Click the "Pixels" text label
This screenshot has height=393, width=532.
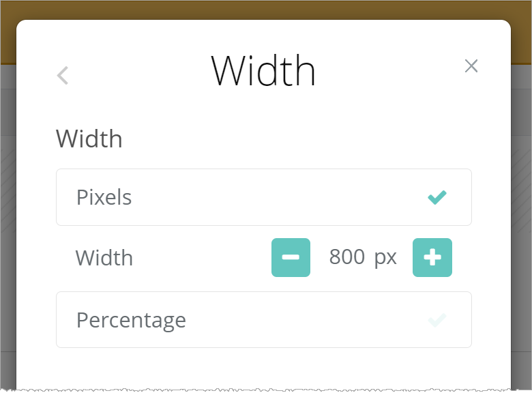pos(104,198)
